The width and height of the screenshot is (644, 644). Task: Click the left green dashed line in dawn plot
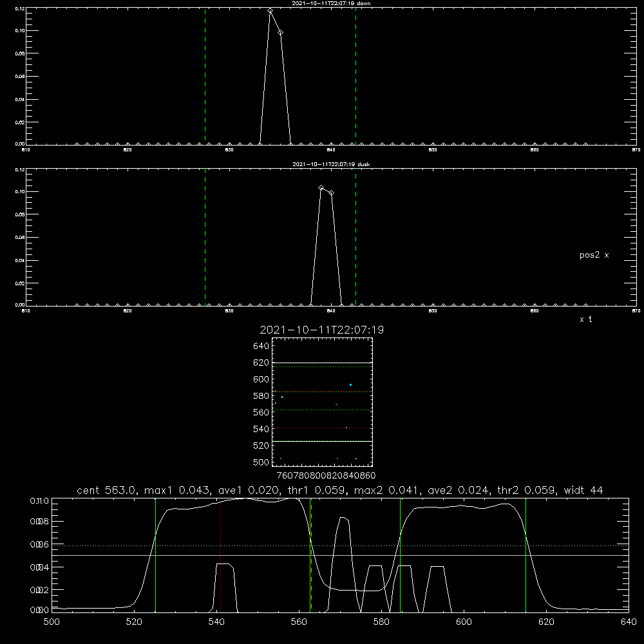click(205, 76)
